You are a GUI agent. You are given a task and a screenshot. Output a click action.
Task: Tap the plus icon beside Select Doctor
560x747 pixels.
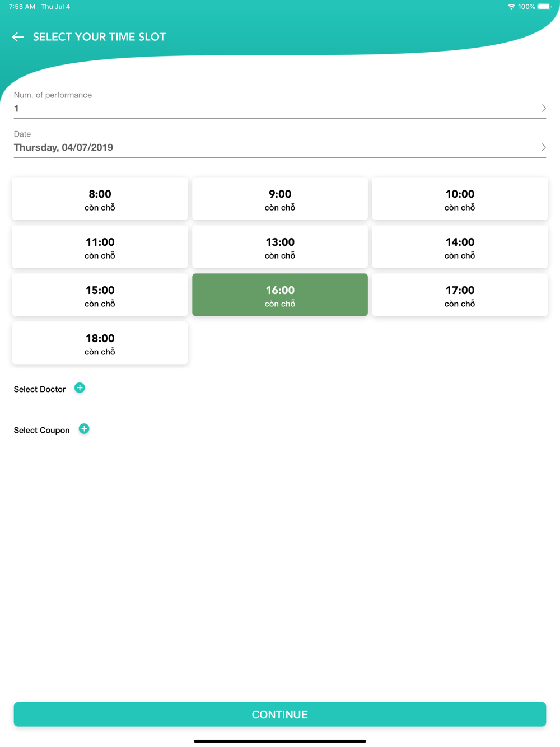(80, 388)
